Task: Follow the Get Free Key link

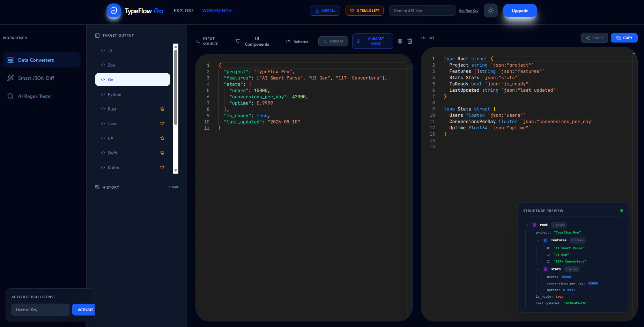Action: coord(469,11)
